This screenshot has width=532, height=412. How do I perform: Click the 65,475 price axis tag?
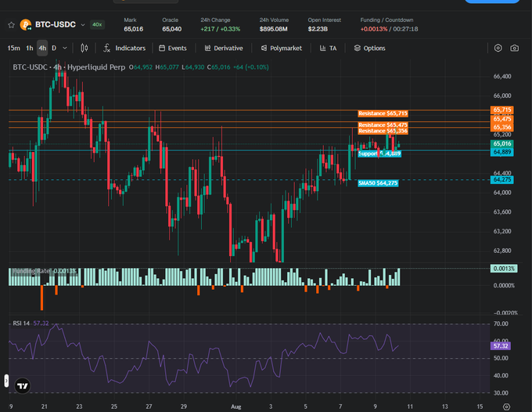coord(501,119)
